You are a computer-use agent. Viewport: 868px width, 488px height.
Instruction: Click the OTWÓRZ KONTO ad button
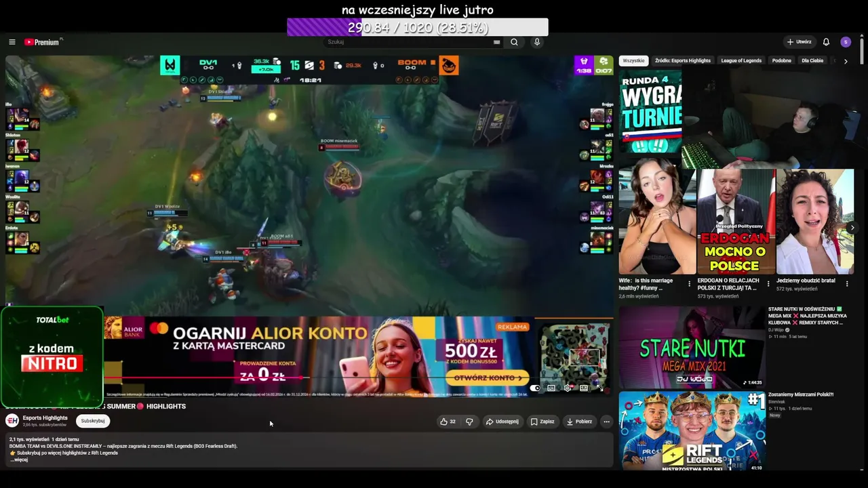[x=488, y=378]
